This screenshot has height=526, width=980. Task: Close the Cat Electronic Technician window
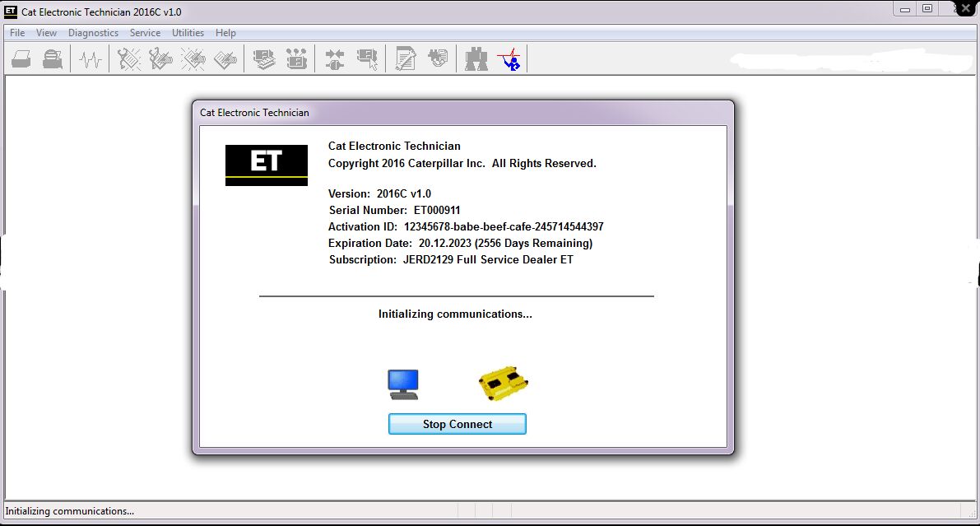tap(964, 9)
